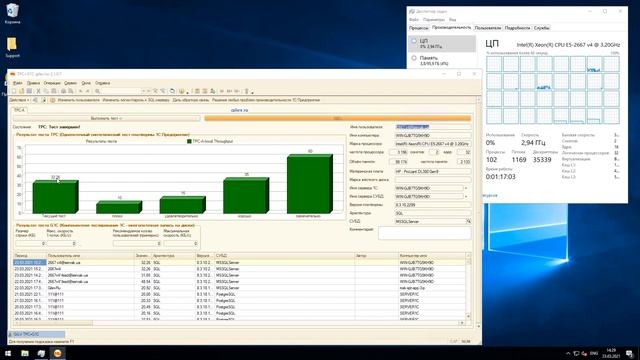Click Изменить логин/пароль к SQL серверу
The height and width of the screenshot is (360, 640).
136,100
